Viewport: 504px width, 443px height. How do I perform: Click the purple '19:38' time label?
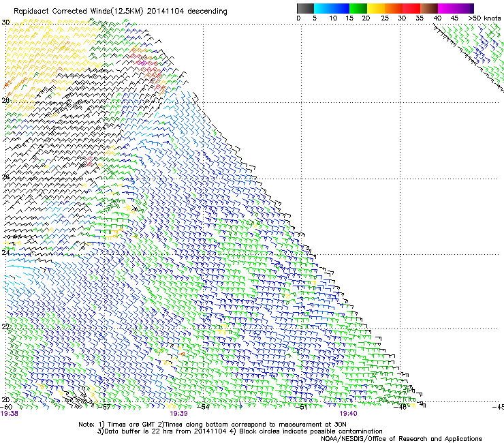tap(10, 414)
